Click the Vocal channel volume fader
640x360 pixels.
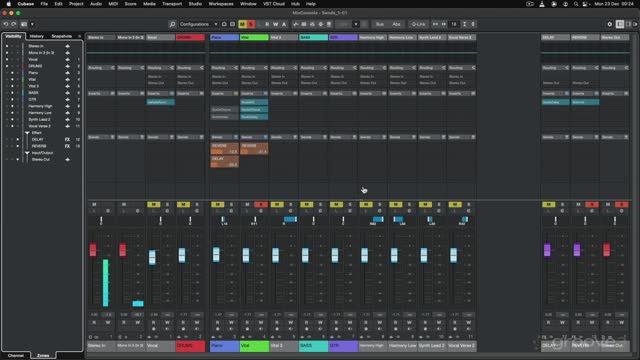coord(152,258)
